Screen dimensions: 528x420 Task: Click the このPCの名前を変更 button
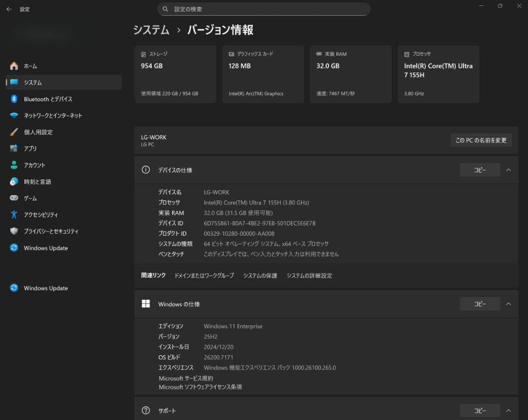pyautogui.click(x=481, y=140)
